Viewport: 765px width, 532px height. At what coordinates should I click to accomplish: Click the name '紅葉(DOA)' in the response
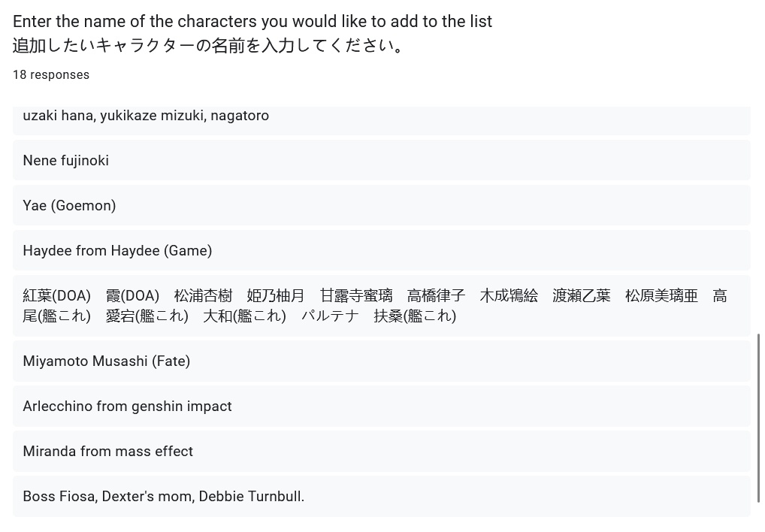point(56,296)
